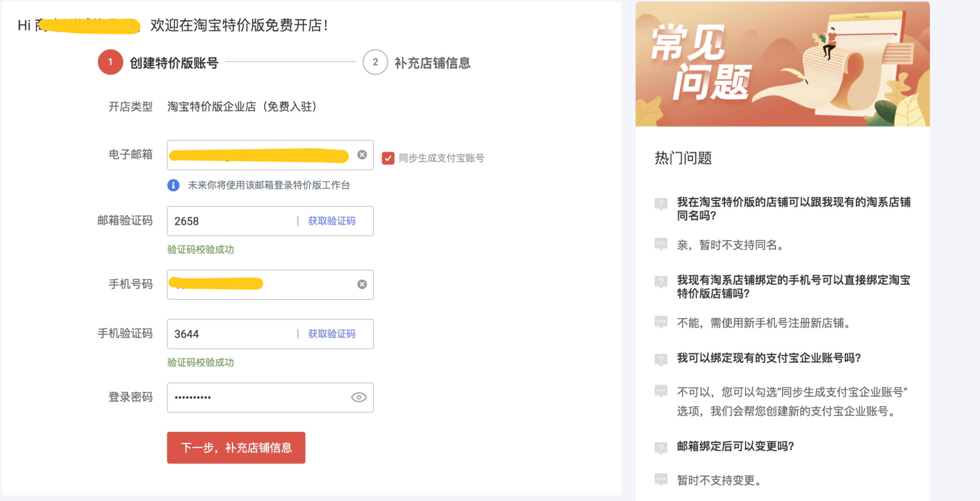The height and width of the screenshot is (501, 980).
Task: Click question icon beside 手机号 binding FAQ
Action: (x=661, y=282)
